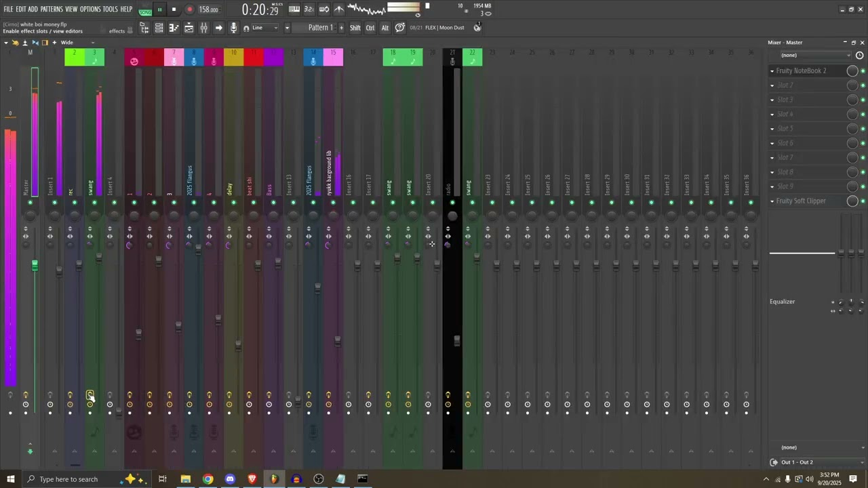
Task: Click the record button
Action: pyautogui.click(x=189, y=10)
